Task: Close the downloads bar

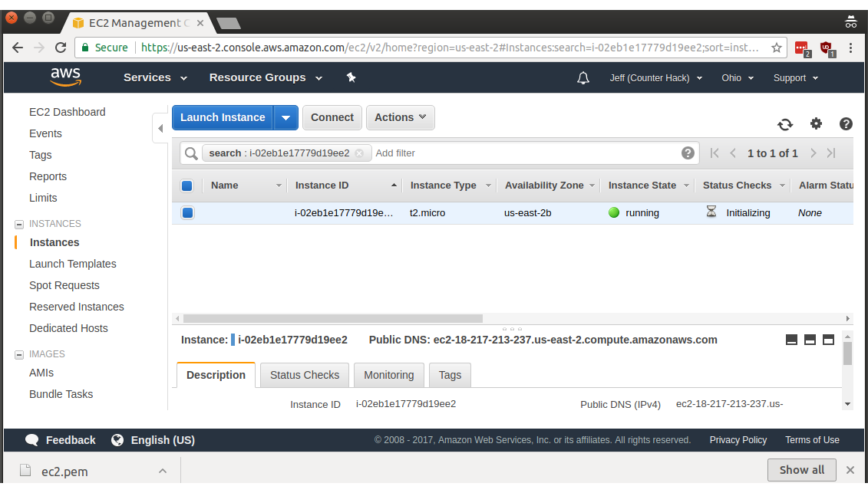Action: pos(850,470)
